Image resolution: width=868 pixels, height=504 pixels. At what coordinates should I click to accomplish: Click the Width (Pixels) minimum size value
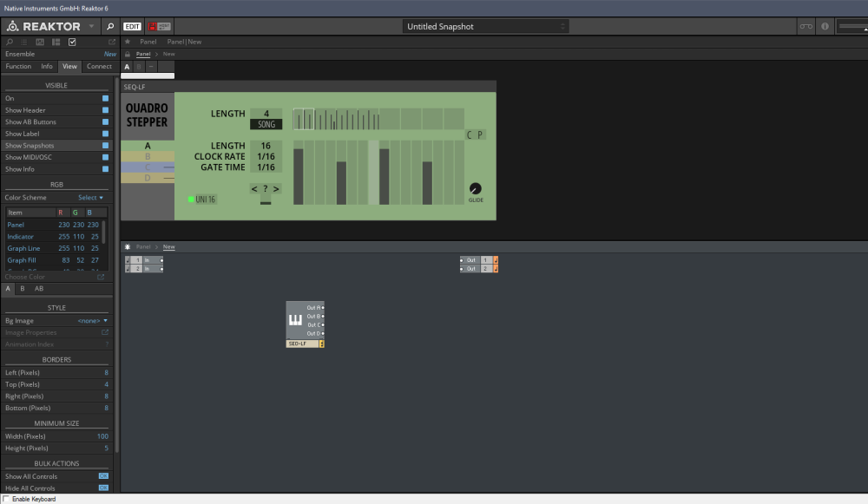(x=102, y=436)
